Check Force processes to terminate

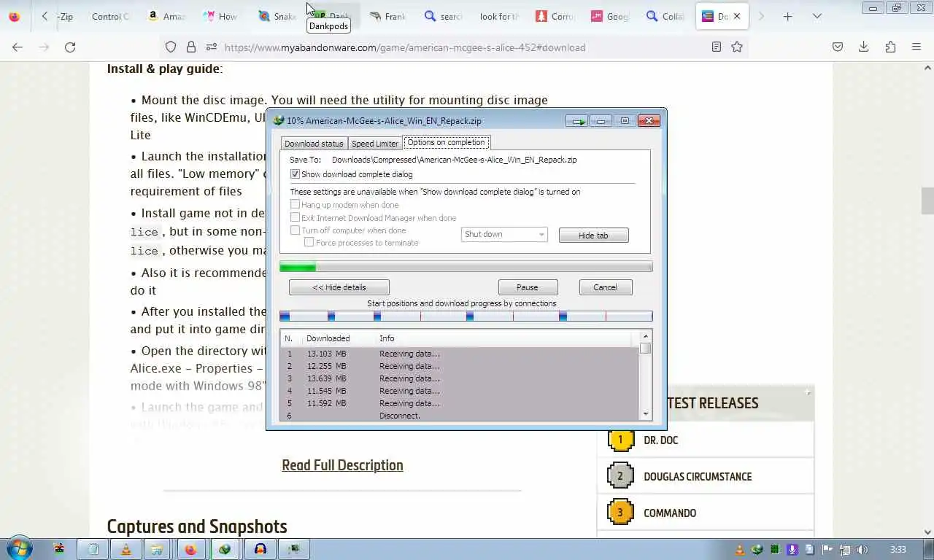tap(309, 242)
